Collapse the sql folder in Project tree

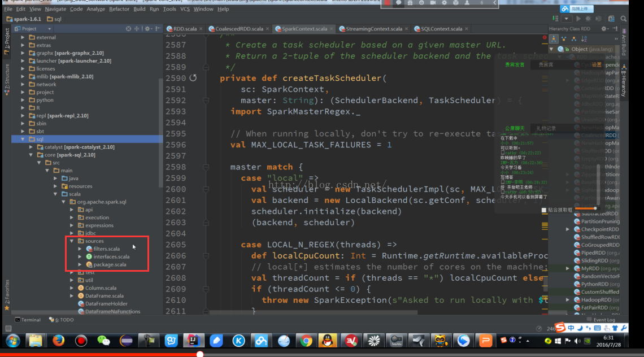(23, 140)
